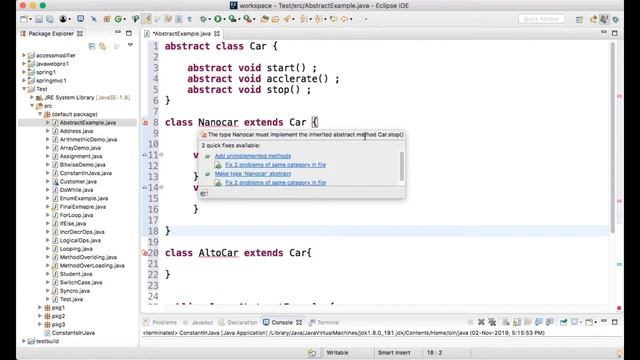Click the error marker on line 20
640x360 pixels.
144,253
